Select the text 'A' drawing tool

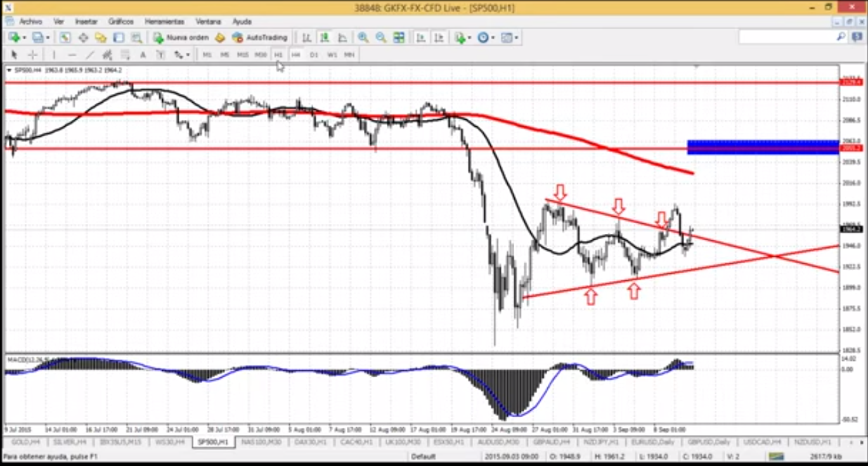pyautogui.click(x=143, y=55)
